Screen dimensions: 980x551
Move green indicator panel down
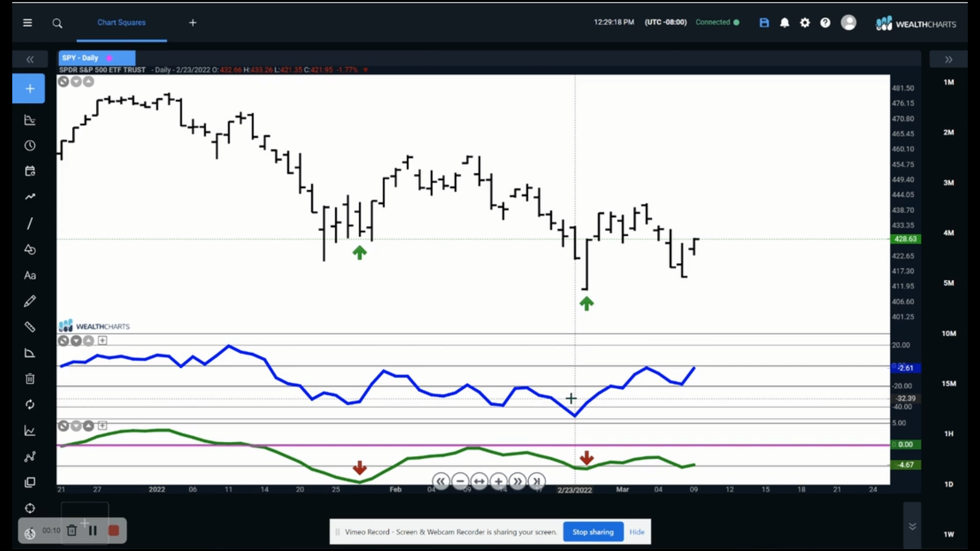[76, 425]
